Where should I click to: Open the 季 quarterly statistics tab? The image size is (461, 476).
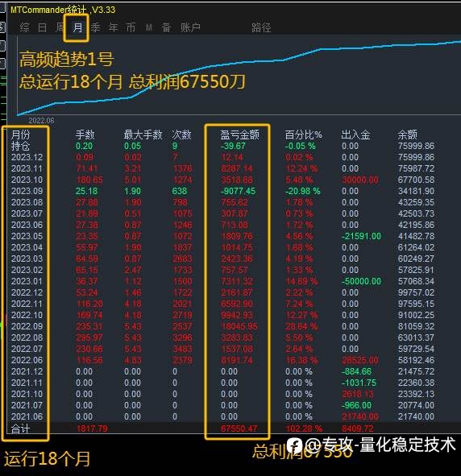95,27
